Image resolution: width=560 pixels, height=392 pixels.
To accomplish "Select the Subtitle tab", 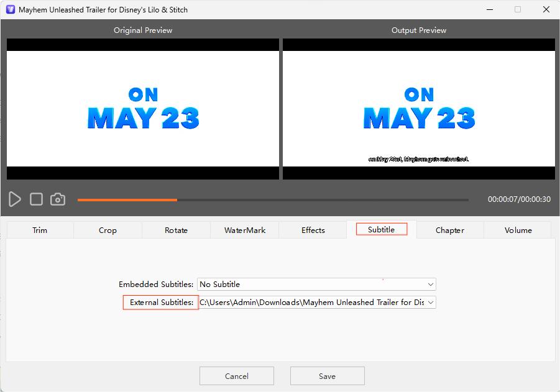I will [380, 229].
